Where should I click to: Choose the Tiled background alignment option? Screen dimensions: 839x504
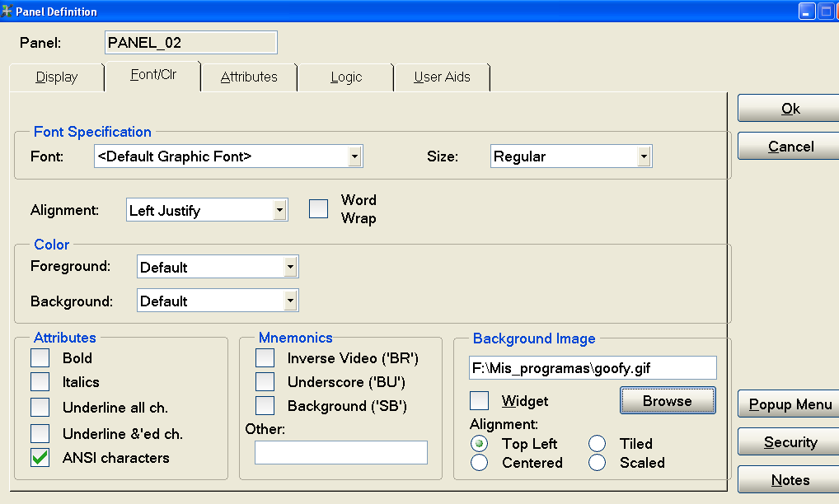[x=598, y=444]
